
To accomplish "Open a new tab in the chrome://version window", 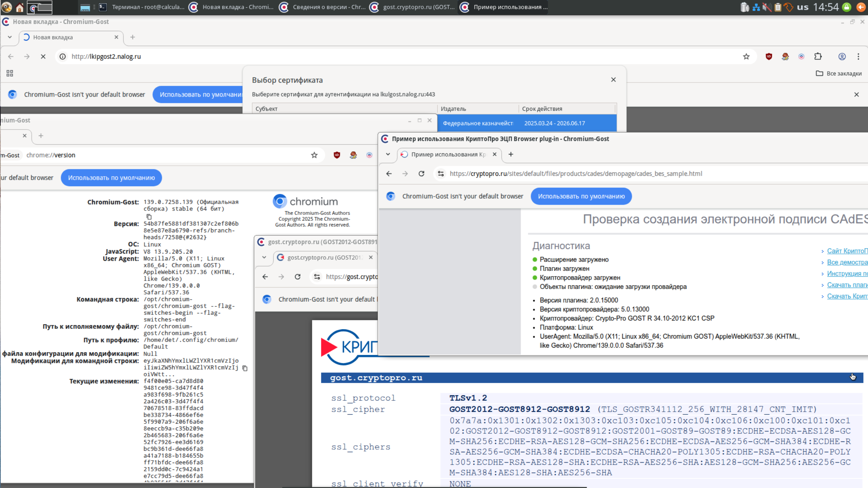I will (x=41, y=136).
